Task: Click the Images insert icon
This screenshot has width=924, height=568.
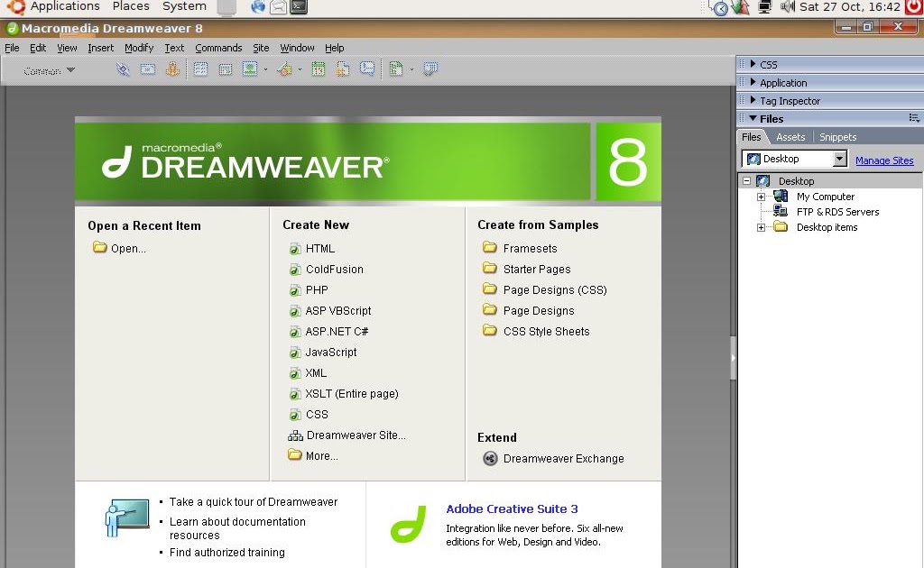Action: 250,69
